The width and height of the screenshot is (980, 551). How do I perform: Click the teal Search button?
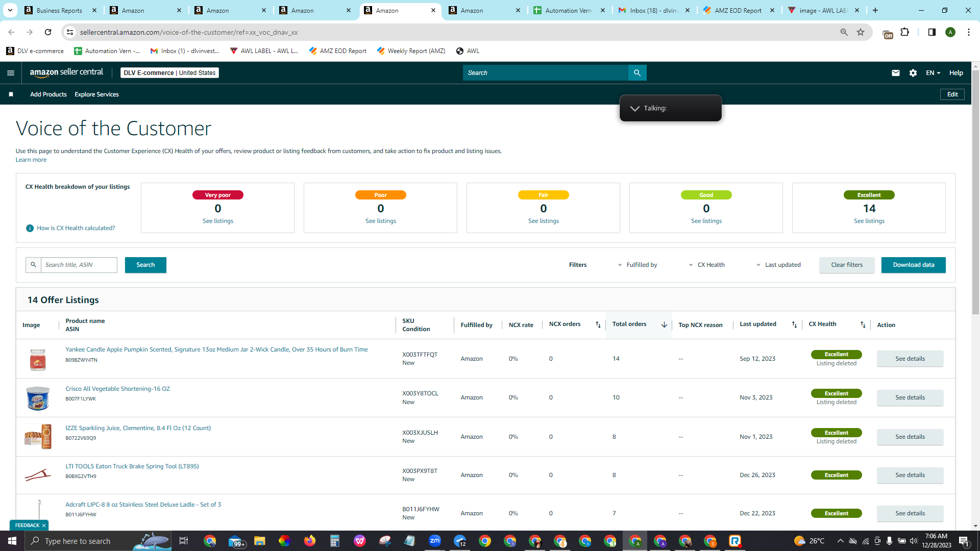145,265
